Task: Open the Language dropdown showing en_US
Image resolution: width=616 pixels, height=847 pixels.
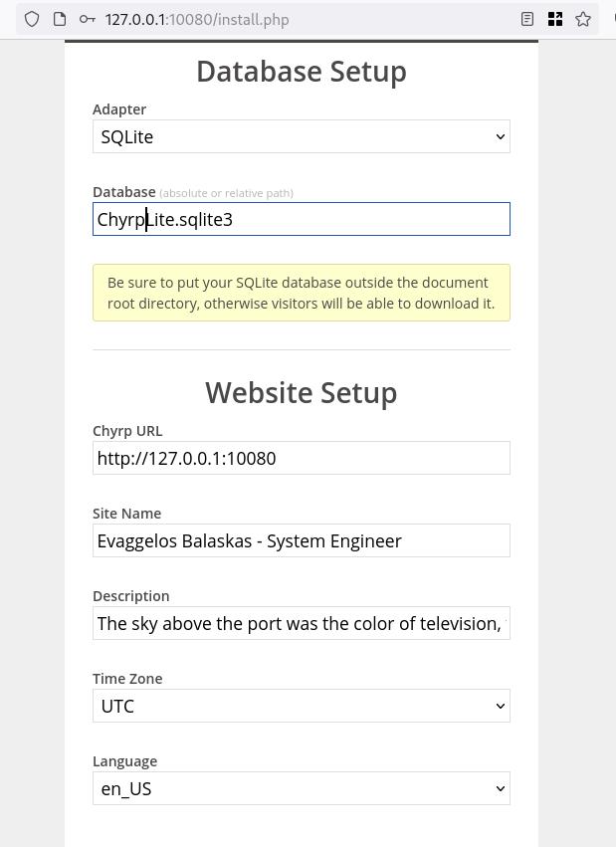Action: coord(301,788)
